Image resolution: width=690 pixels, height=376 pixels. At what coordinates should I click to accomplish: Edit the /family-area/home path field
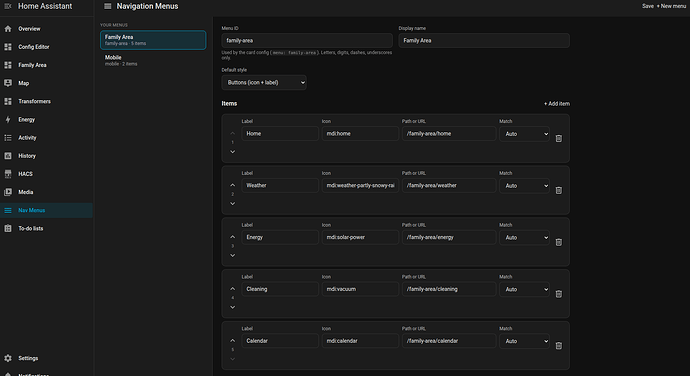449,133
